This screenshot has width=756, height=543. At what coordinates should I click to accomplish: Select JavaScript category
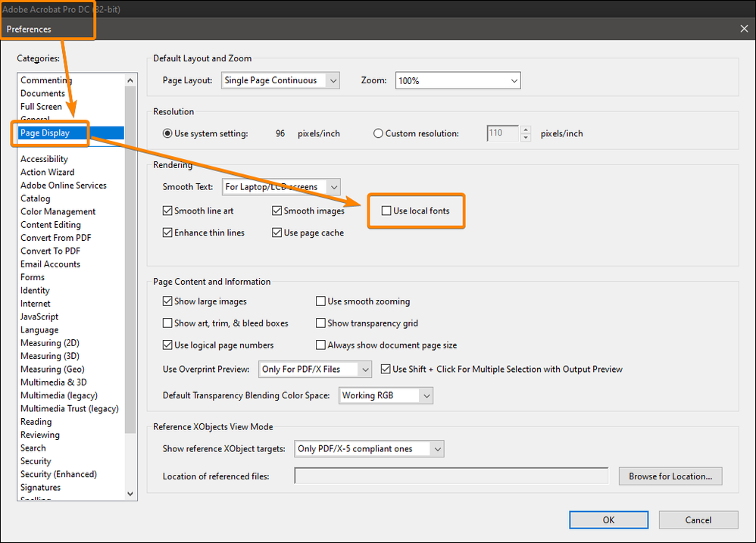[x=39, y=317]
